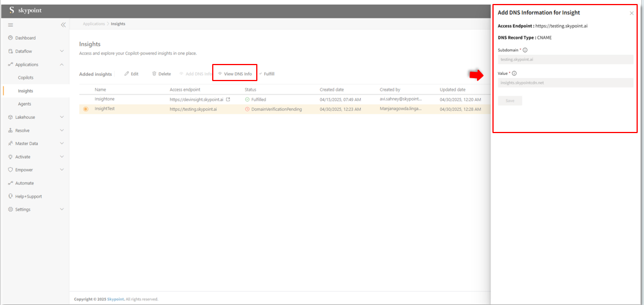Expand the Lakehouse section
Image resolution: width=644 pixels, height=305 pixels.
pos(25,117)
